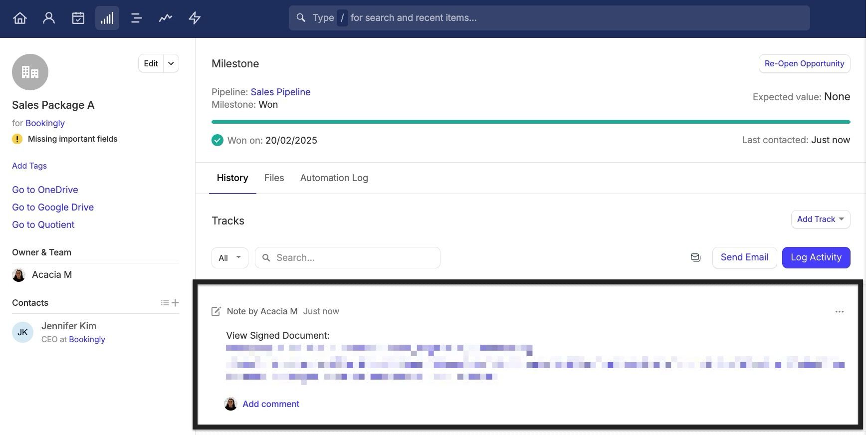868x435 pixels.
Task: Focus the global search input field
Action: point(549,18)
